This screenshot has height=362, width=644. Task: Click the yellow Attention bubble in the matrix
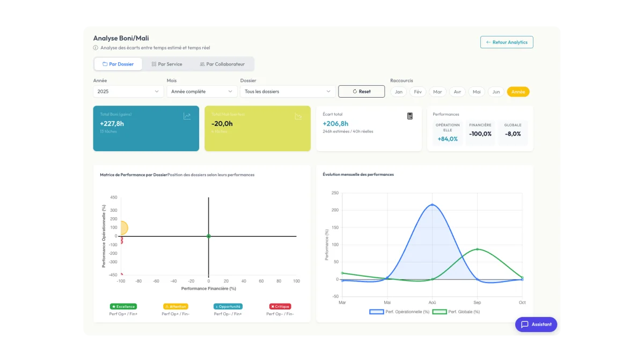pos(122,228)
